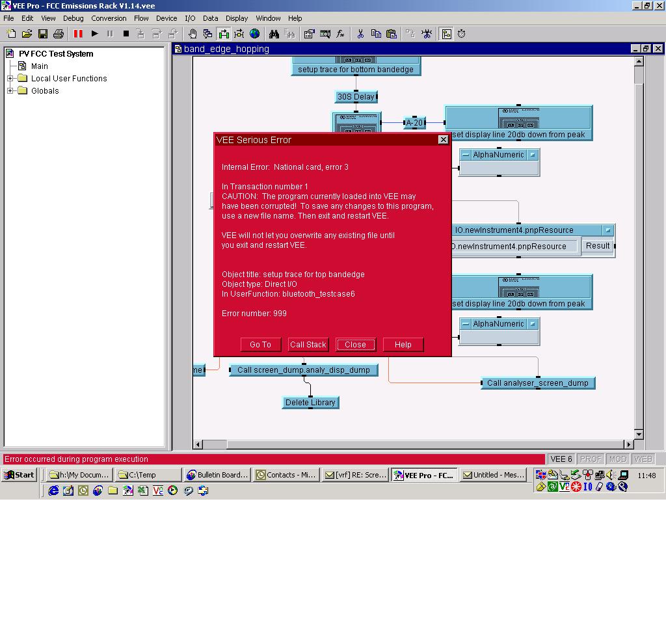Expand the Globals tree folder
This screenshot has width=666, height=644.
point(10,91)
